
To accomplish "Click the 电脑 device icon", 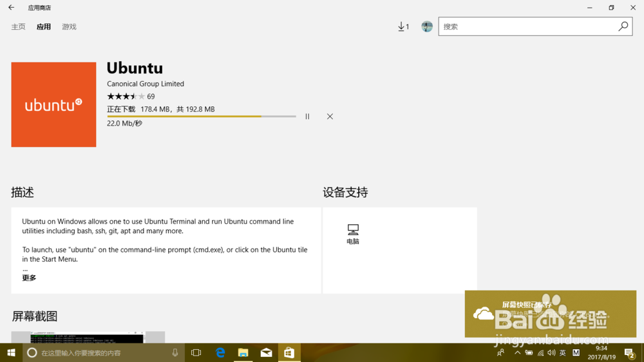I will (x=353, y=234).
